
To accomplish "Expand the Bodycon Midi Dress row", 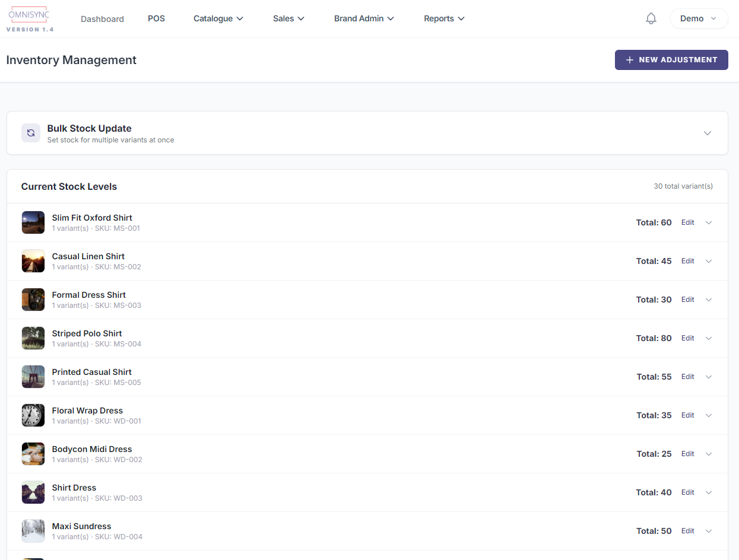I will [x=708, y=454].
